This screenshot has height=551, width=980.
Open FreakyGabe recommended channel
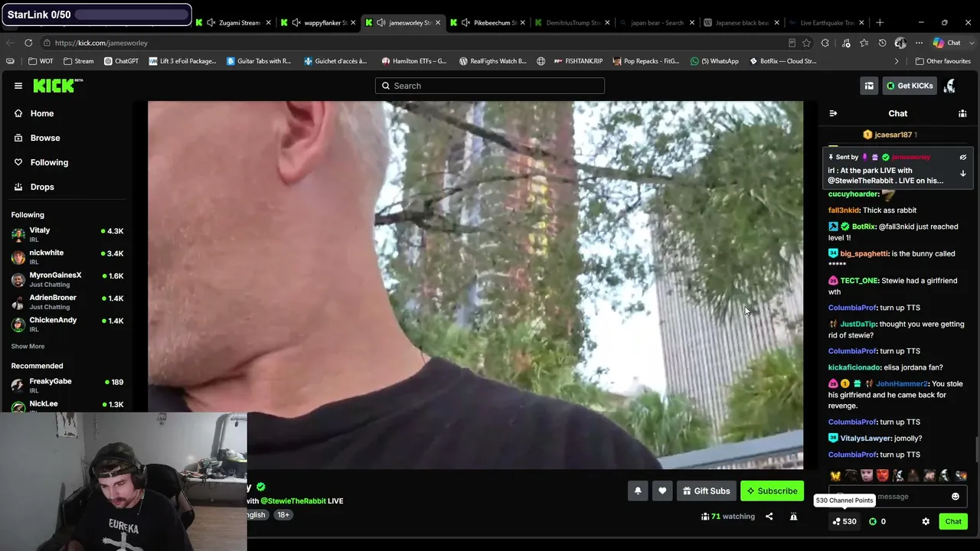(67, 385)
